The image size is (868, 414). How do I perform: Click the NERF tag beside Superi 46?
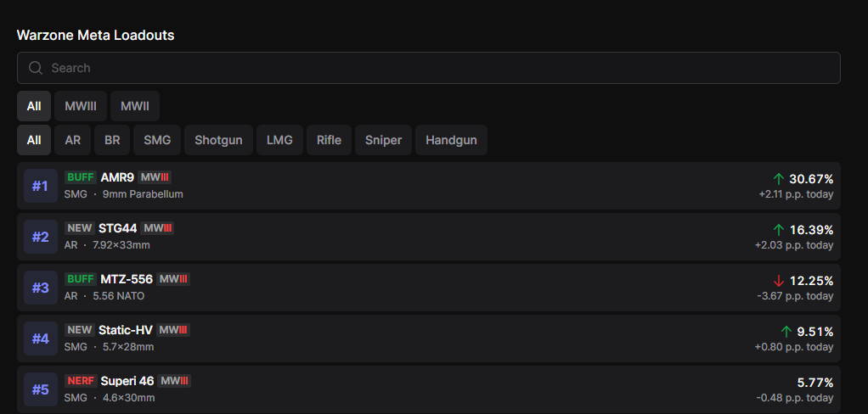point(81,381)
